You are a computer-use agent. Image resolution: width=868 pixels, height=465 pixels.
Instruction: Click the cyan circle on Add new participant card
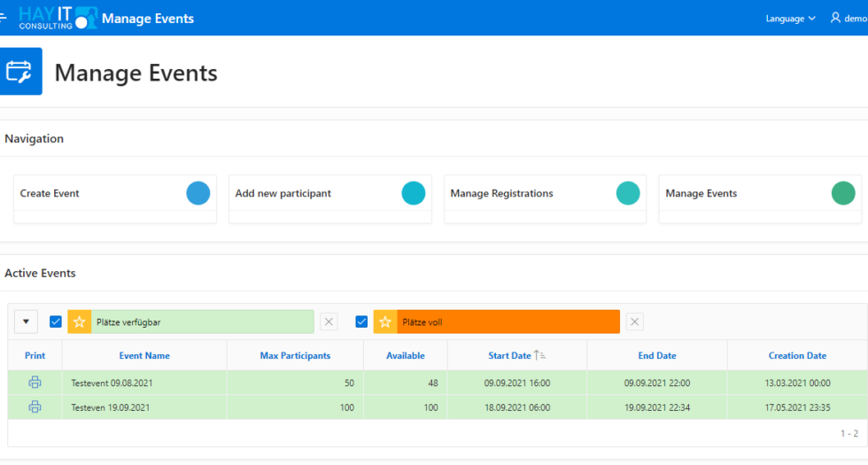[x=414, y=193]
